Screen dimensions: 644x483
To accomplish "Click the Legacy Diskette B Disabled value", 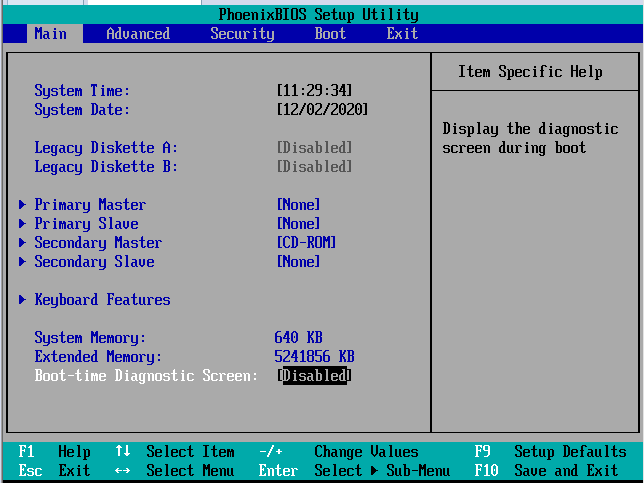I will pyautogui.click(x=315, y=167).
